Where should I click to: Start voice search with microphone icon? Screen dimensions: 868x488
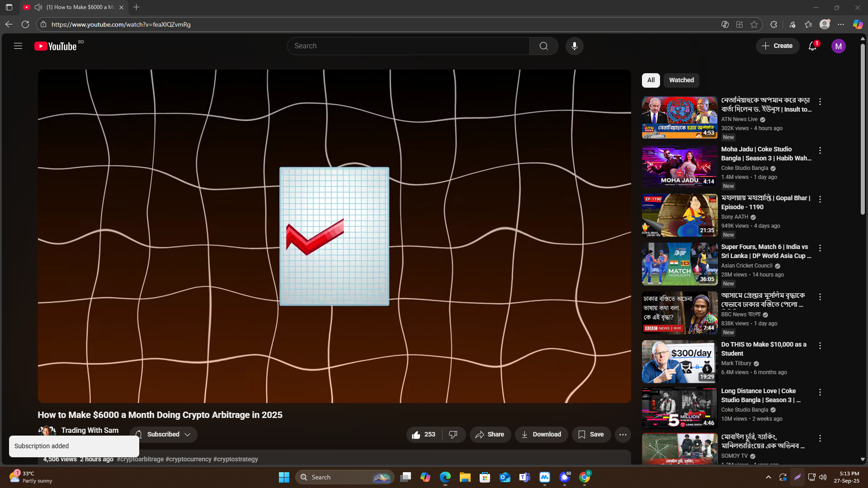(x=574, y=46)
